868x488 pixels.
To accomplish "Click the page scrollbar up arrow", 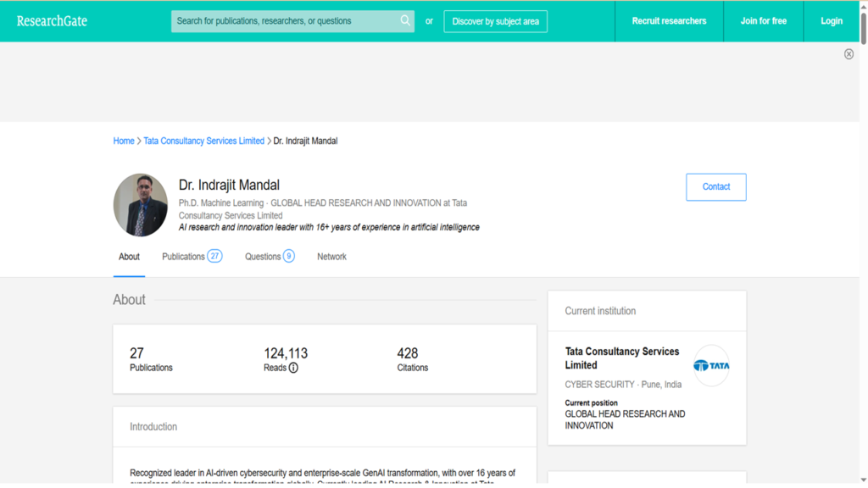I will point(863,6).
